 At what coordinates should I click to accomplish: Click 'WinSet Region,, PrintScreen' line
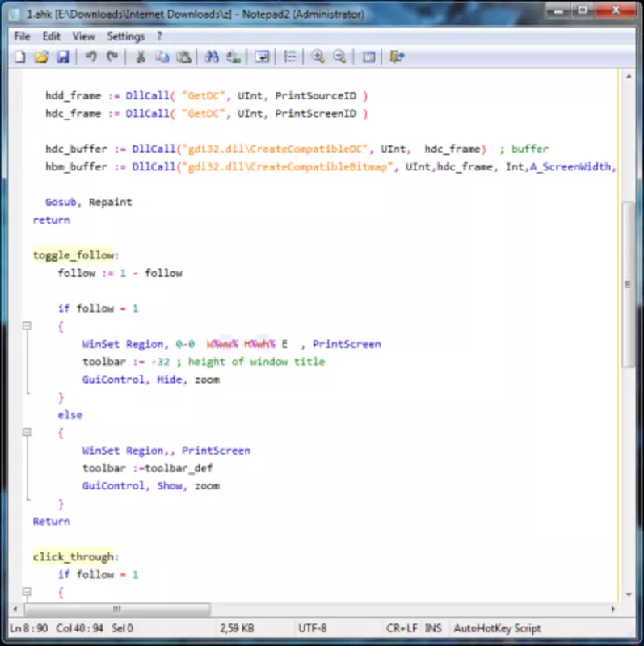click(x=166, y=451)
